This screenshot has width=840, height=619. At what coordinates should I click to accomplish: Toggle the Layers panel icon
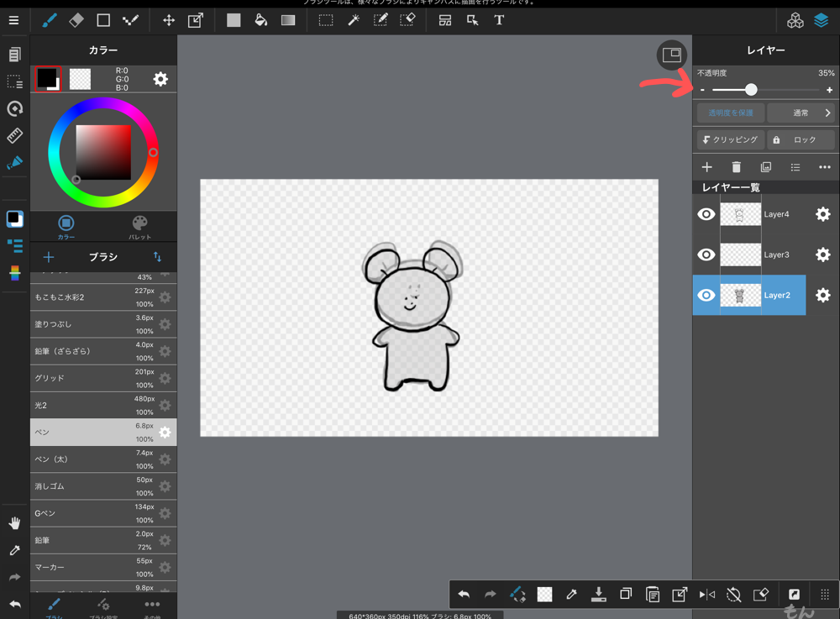coord(822,20)
